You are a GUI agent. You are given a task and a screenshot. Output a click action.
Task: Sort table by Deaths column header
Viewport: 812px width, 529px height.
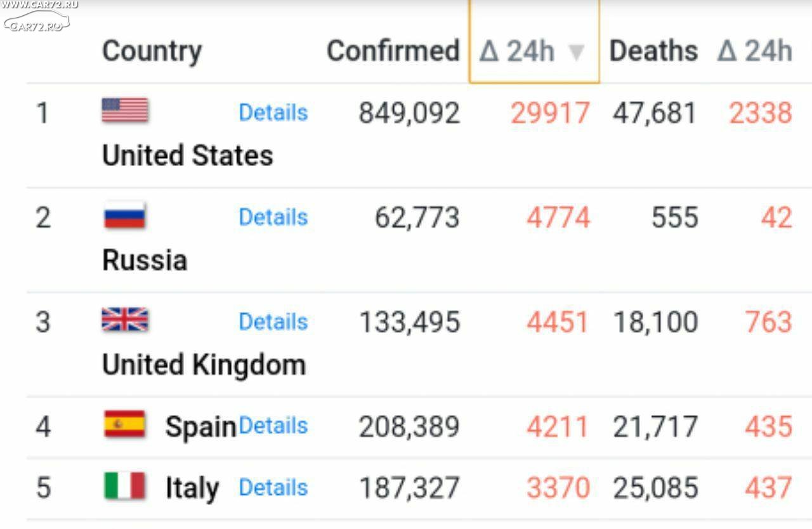(653, 51)
